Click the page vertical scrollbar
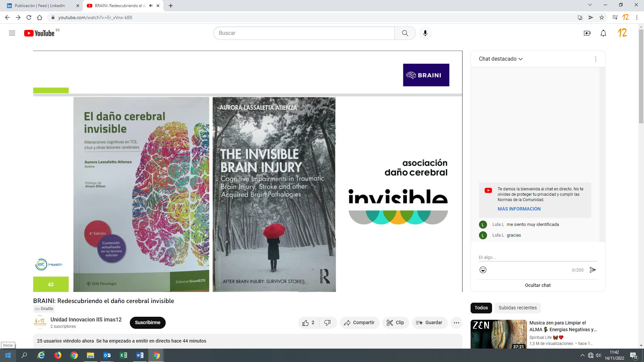This screenshot has height=362, width=644. (641, 76)
